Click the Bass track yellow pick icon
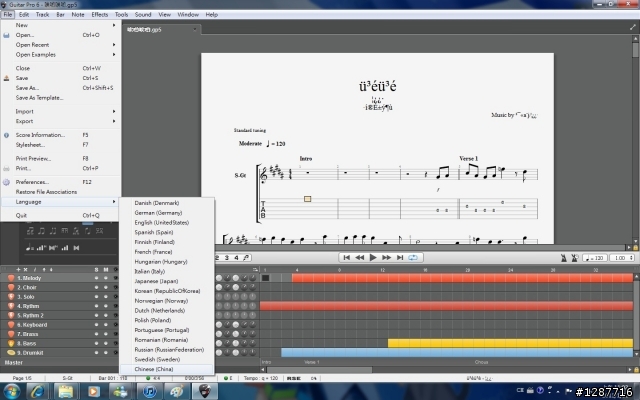Screen dimensions: 640x400 click(11, 343)
